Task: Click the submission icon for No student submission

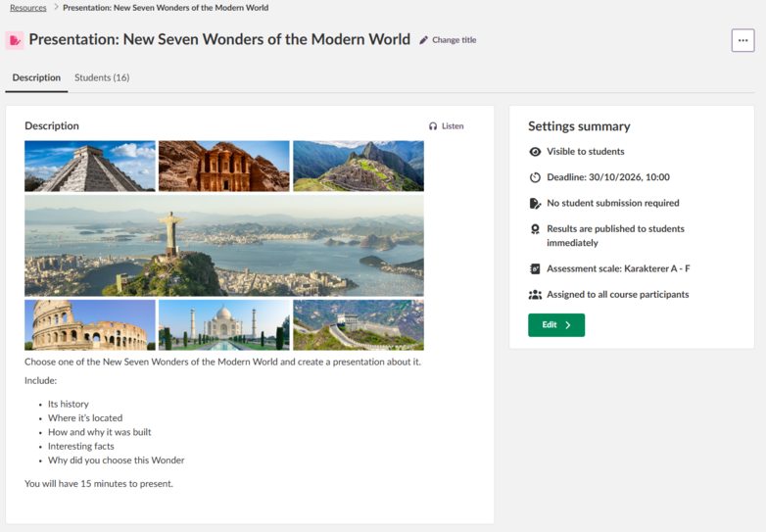Action: coord(535,203)
